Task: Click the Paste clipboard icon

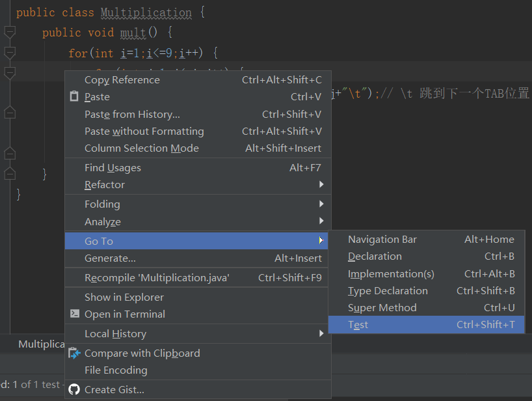Action: (74, 96)
